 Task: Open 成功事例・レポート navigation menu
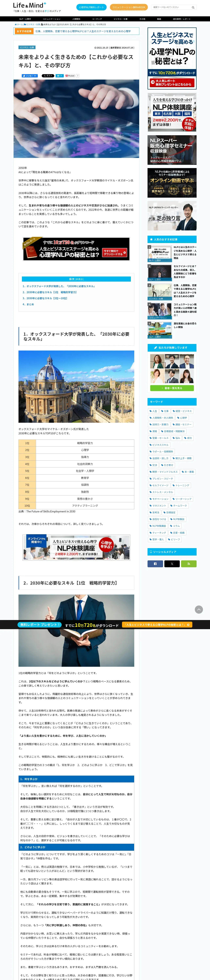pyautogui.click(x=182, y=19)
